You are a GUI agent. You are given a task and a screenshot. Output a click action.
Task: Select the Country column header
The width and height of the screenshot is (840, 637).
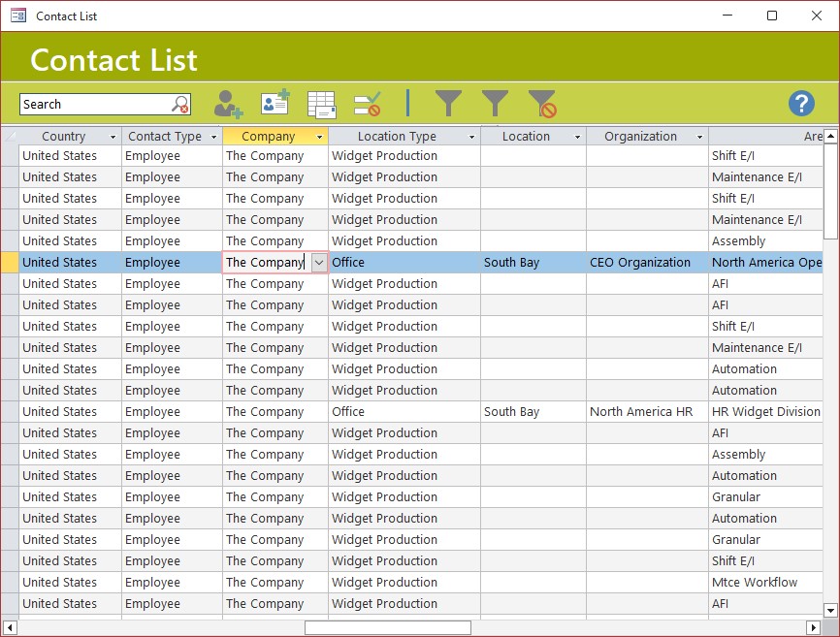click(x=64, y=137)
